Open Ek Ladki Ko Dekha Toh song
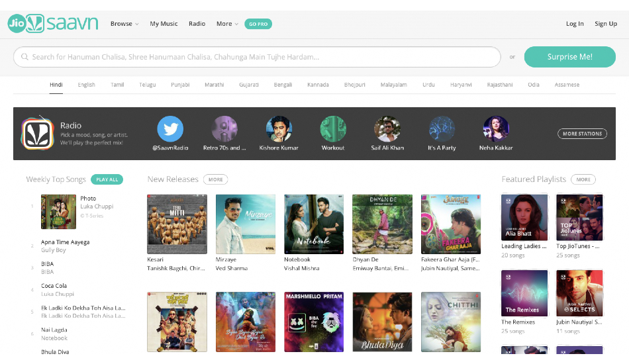This screenshot has width=629, height=364. pyautogui.click(x=83, y=308)
